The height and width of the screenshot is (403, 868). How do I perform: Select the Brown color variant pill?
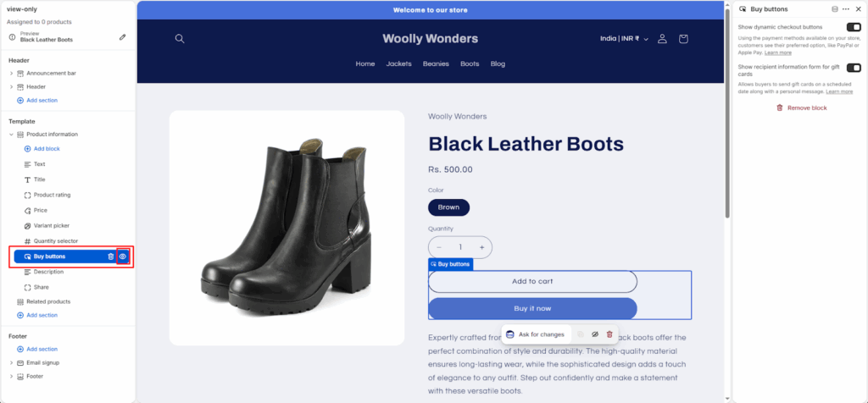[449, 207]
